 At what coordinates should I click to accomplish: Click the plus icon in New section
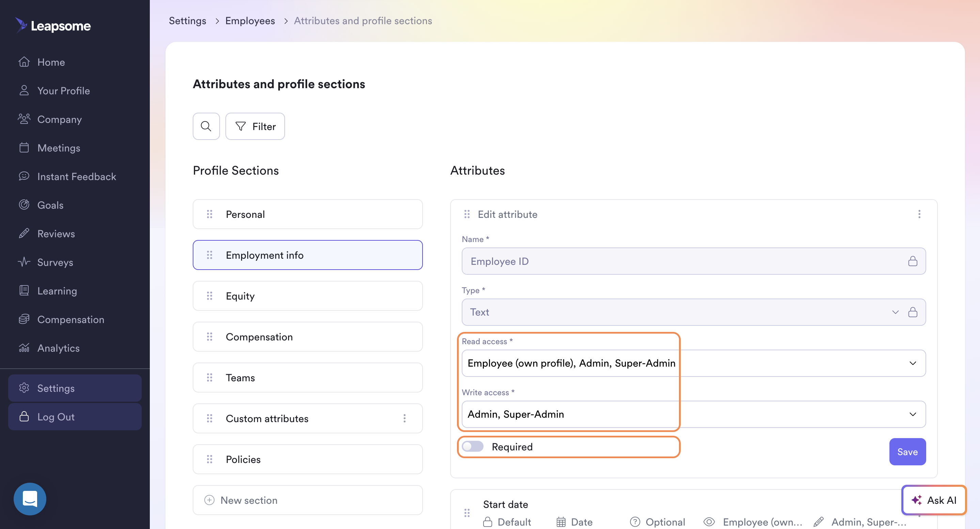point(209,500)
